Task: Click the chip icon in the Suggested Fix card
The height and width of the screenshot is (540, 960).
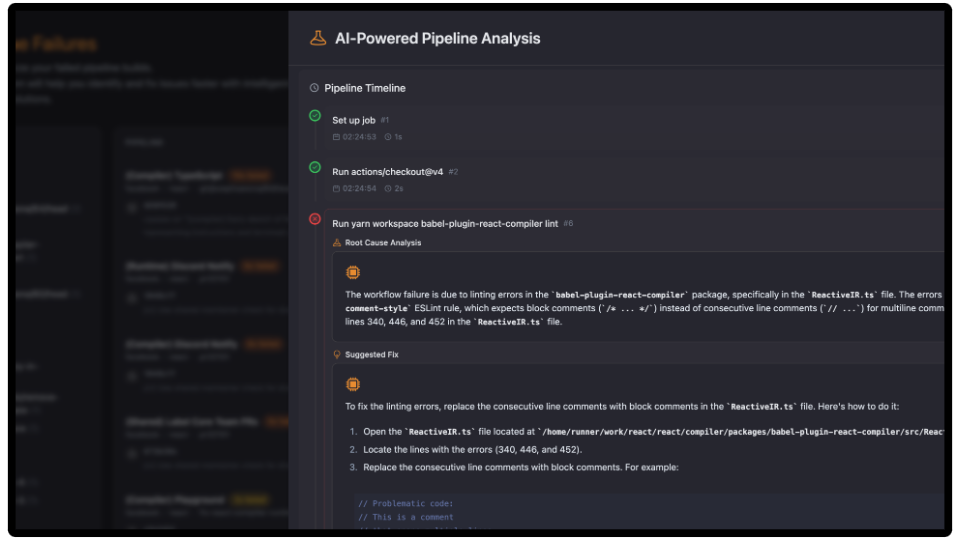Action: tap(352, 384)
